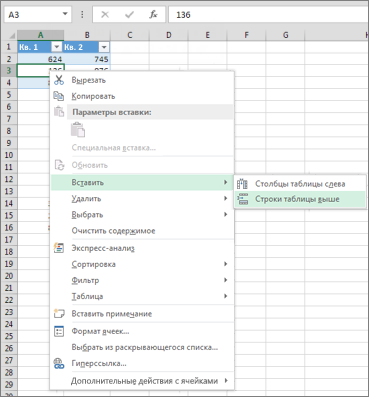Choose Копировать from the context menu
Screen dimensions: 369x397
142,96
